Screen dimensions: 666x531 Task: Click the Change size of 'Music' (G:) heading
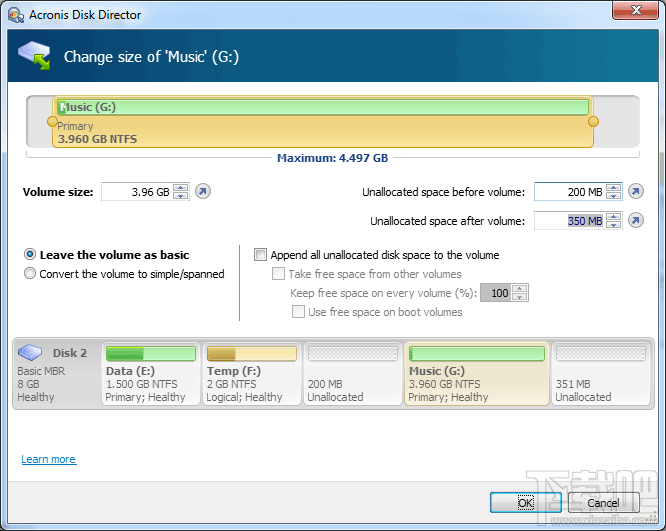click(x=151, y=56)
